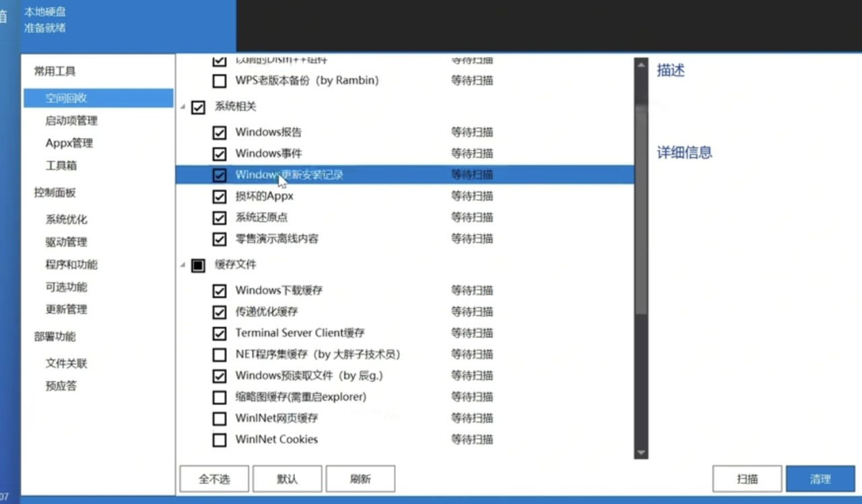Select 可选功能 entry
This screenshot has height=504, width=862.
click(x=66, y=287)
